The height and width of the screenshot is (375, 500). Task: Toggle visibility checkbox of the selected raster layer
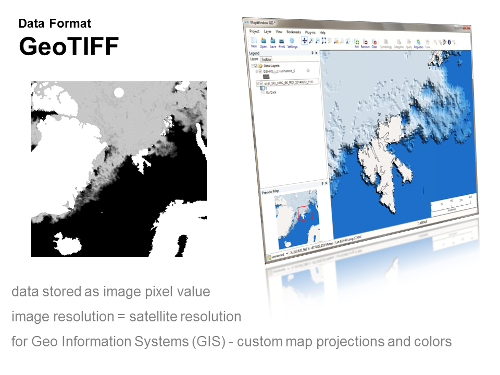pyautogui.click(x=262, y=83)
